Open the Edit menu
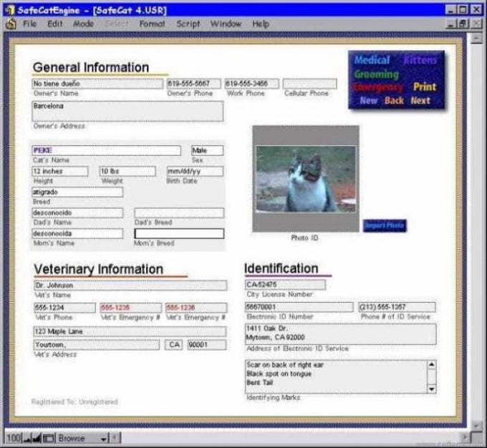 (x=55, y=24)
